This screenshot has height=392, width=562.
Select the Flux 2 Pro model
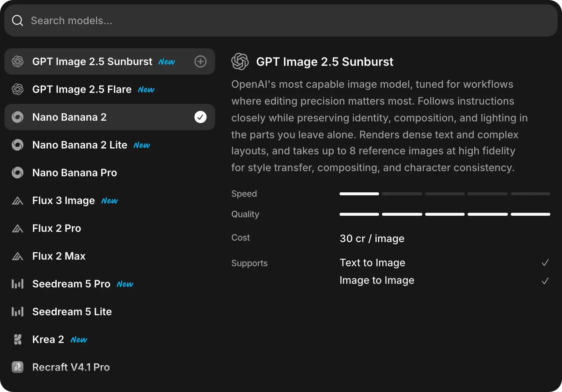(110, 228)
